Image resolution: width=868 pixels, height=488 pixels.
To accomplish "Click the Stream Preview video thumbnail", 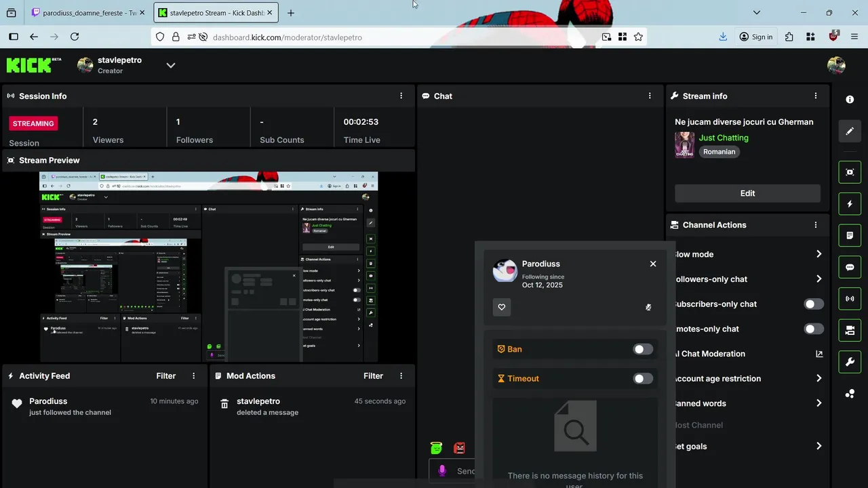I will point(209,266).
